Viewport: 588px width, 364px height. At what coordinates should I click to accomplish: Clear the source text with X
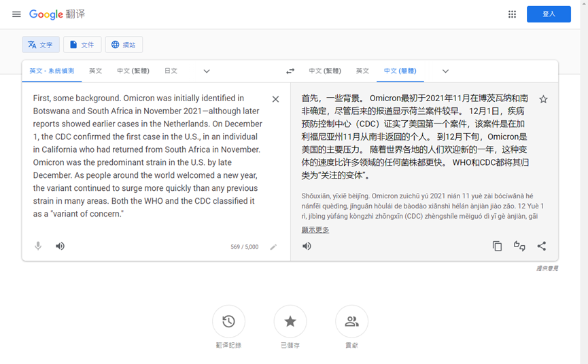click(x=275, y=99)
